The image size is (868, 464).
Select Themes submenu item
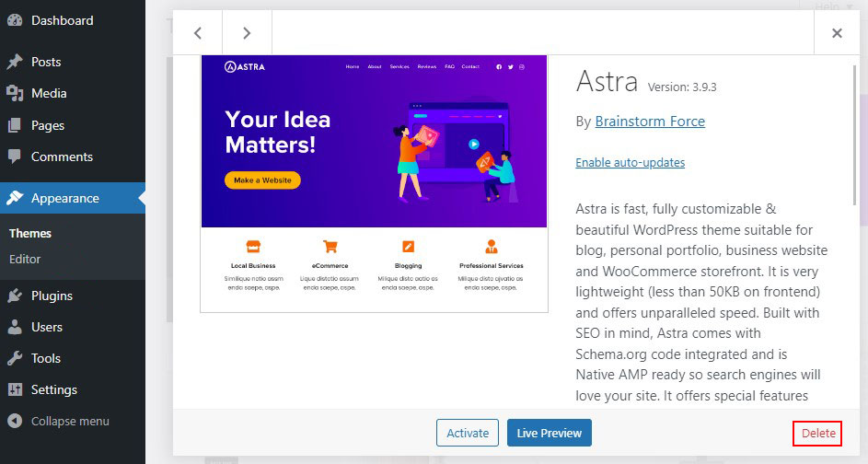coord(30,233)
